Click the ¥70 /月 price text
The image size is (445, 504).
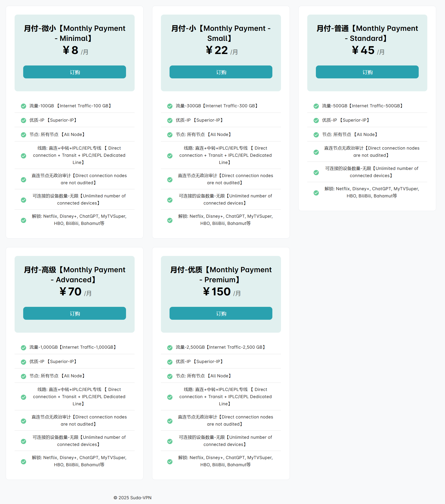(75, 292)
